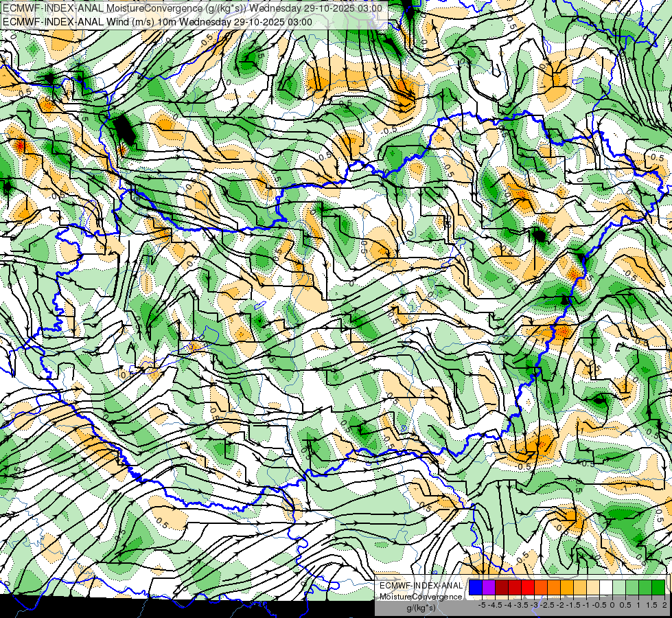Image resolution: width=672 pixels, height=618 pixels.
Task: Click the -2.5 tick label in legend
Action: pos(547,605)
